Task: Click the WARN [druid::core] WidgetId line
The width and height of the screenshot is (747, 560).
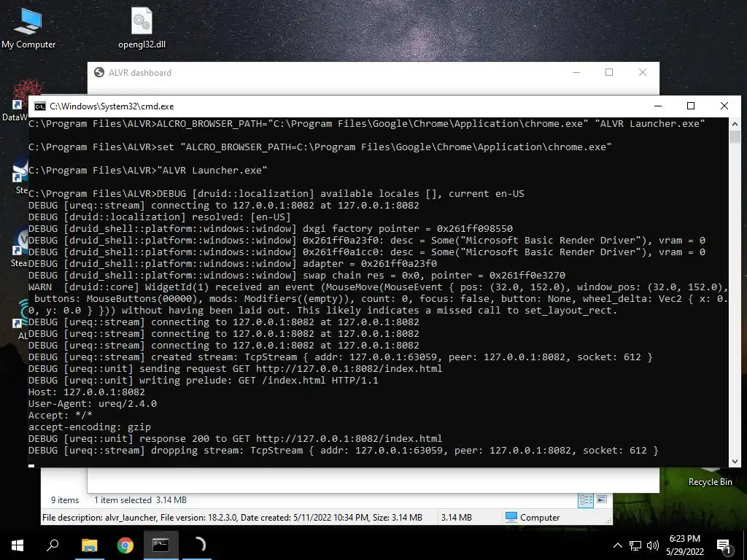Action: (x=379, y=287)
